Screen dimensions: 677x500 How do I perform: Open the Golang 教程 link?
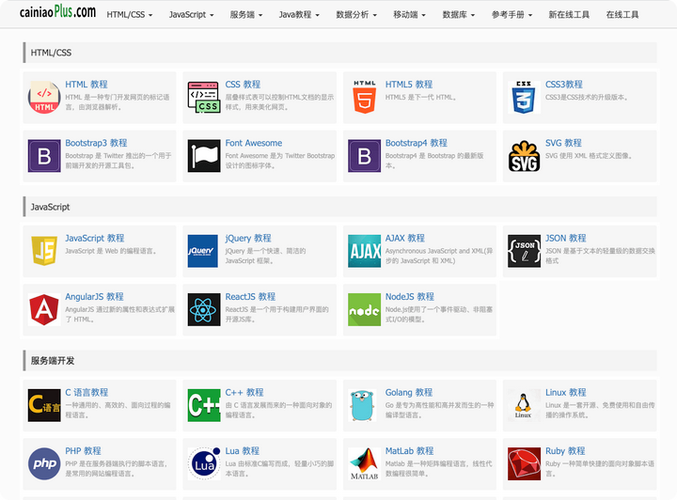tap(409, 392)
